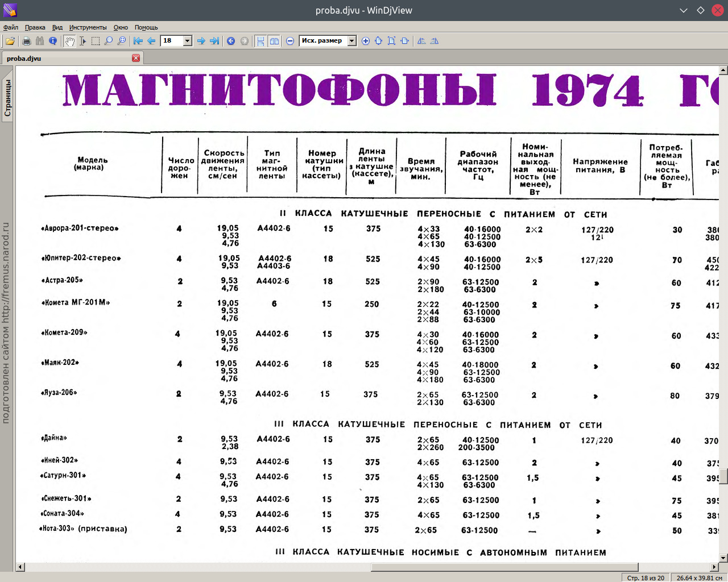Rotate the page right

click(x=435, y=41)
